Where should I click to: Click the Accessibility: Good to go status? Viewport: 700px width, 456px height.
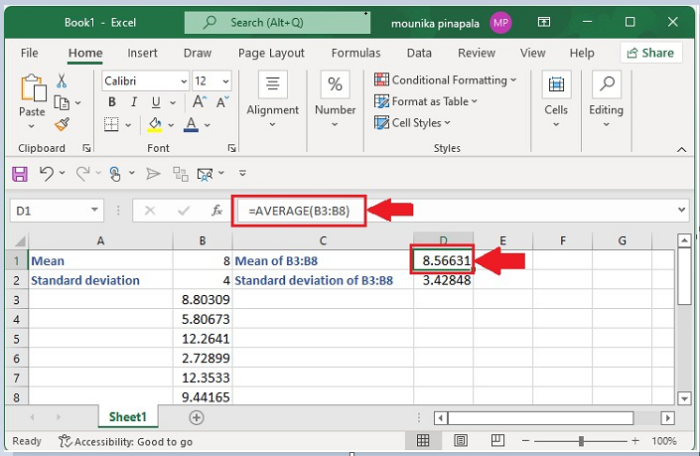click(125, 441)
